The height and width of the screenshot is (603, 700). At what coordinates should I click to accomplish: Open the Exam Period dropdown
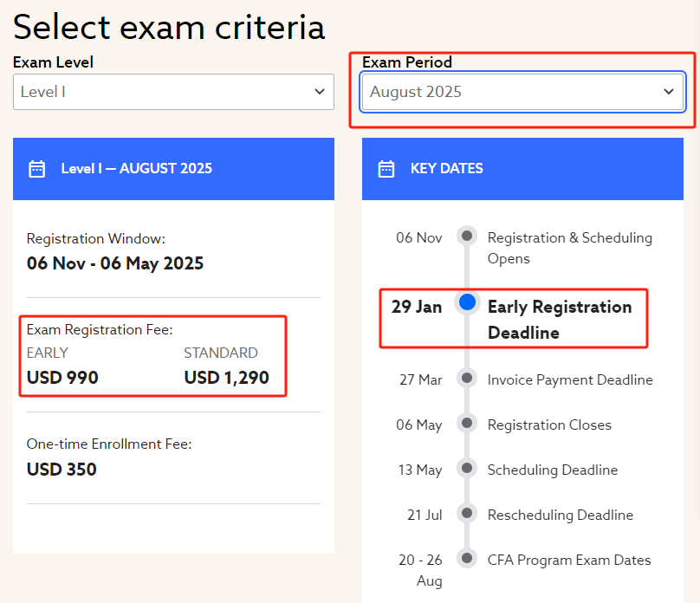(x=522, y=92)
